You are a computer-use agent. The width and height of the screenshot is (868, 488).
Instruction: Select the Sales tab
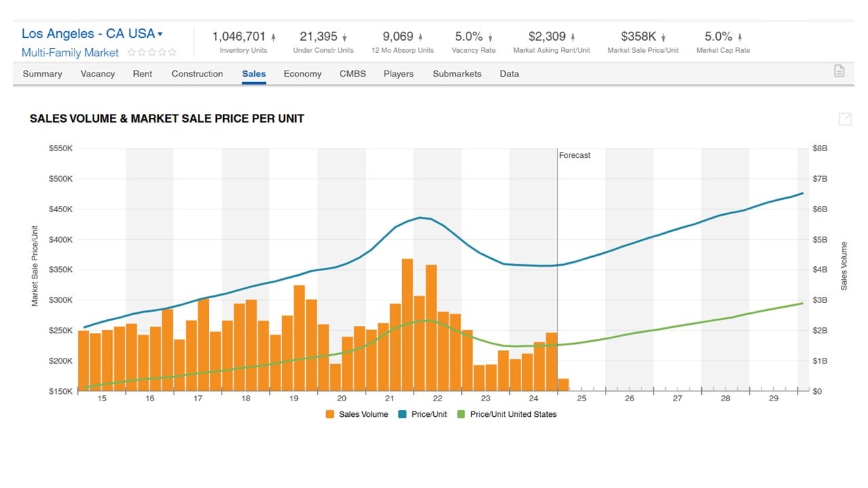pos(254,74)
